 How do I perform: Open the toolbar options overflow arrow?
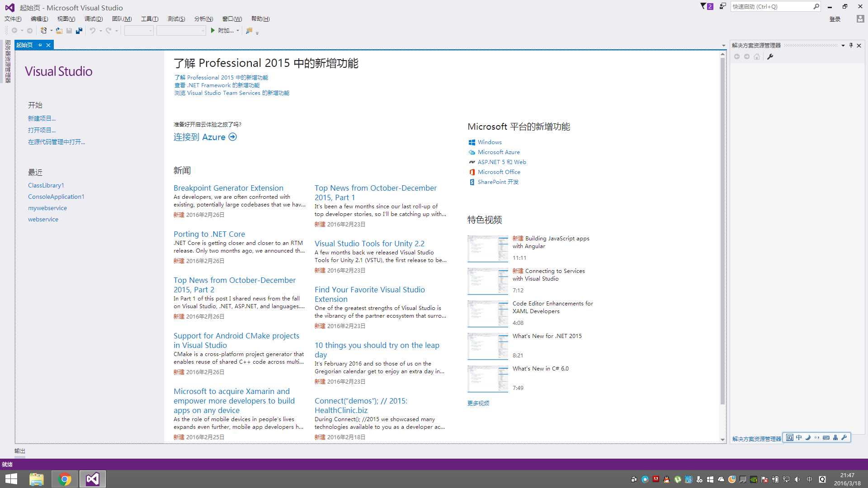pos(257,33)
